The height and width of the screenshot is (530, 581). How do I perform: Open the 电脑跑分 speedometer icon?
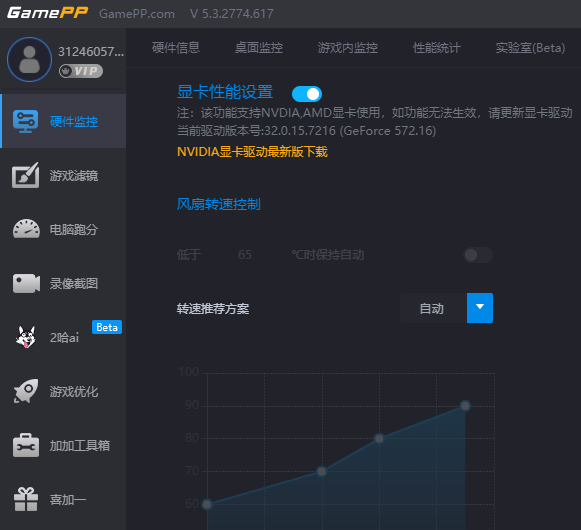pyautogui.click(x=26, y=229)
